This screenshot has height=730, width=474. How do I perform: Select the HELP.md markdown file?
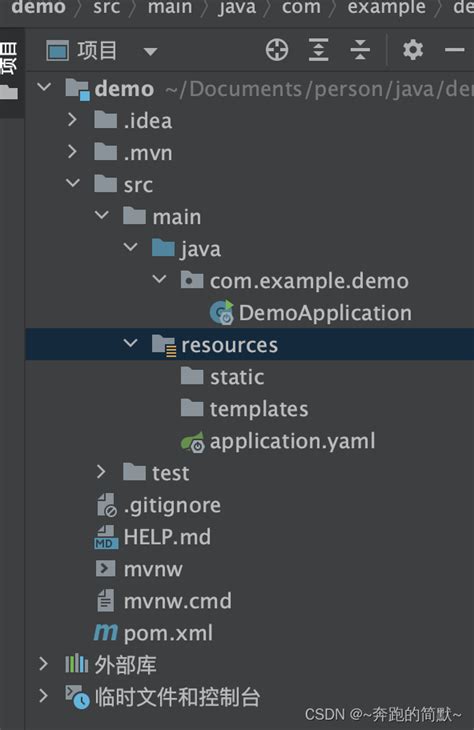pos(152,537)
